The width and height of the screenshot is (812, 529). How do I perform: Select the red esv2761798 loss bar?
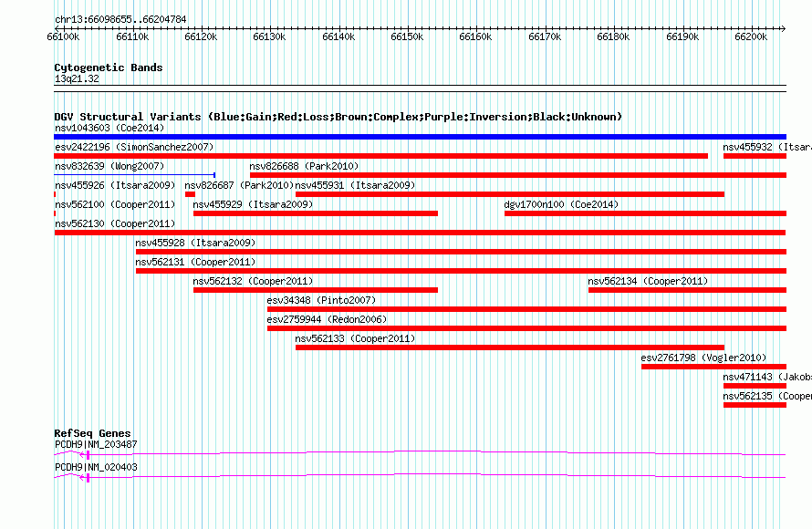pos(713,367)
